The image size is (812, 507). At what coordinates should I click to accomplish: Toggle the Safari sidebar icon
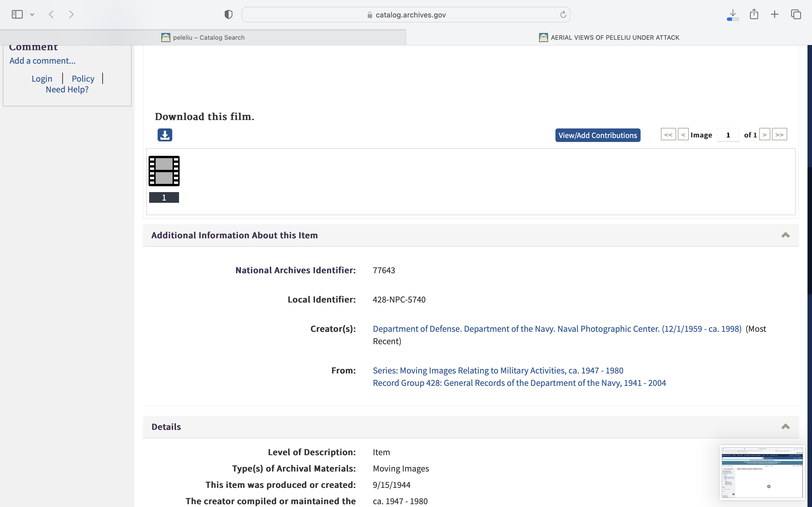coord(17,14)
